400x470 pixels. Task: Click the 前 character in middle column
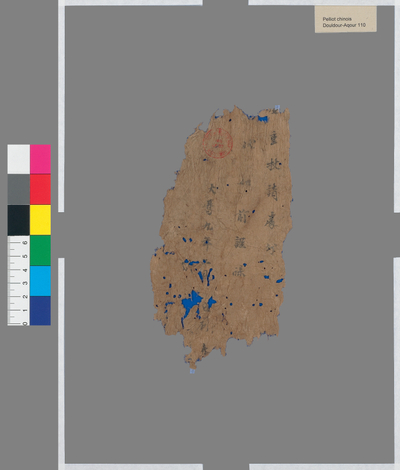click(241, 218)
